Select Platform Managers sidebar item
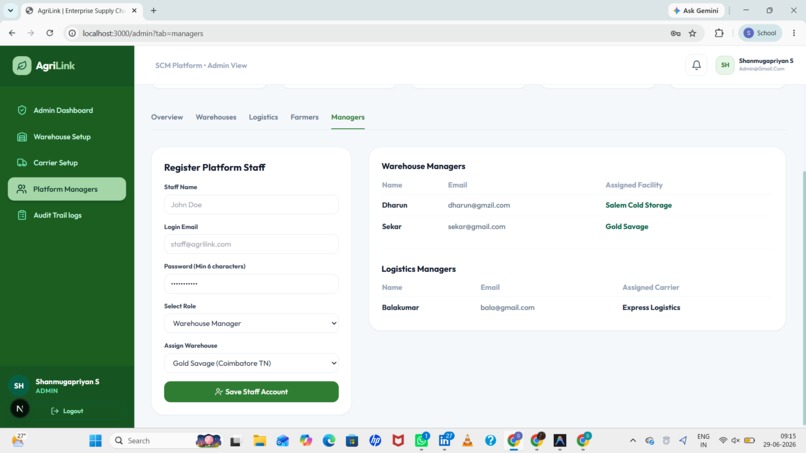This screenshot has width=806, height=453. click(67, 189)
